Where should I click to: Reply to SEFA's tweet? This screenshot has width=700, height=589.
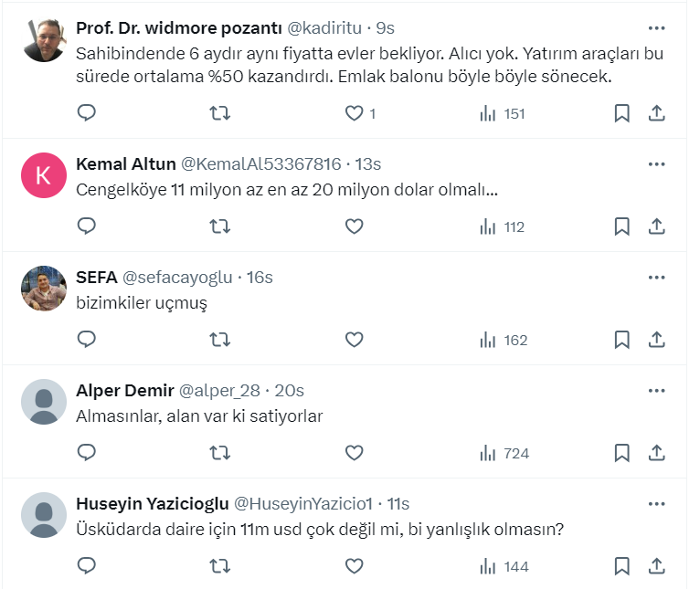[x=87, y=340]
